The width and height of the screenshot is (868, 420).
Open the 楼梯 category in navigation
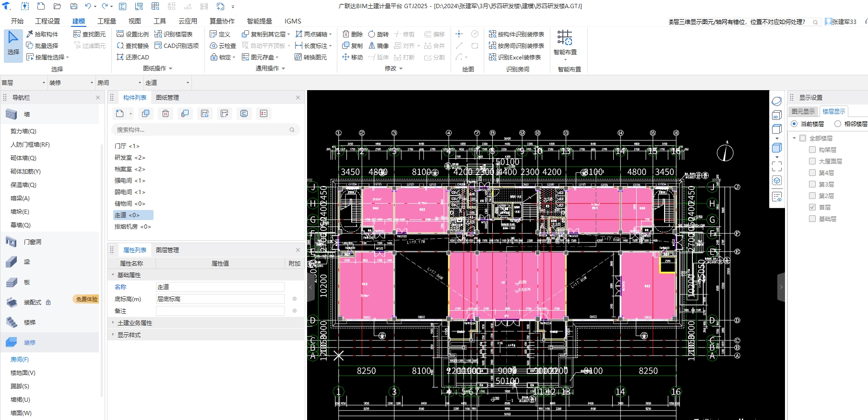point(30,323)
